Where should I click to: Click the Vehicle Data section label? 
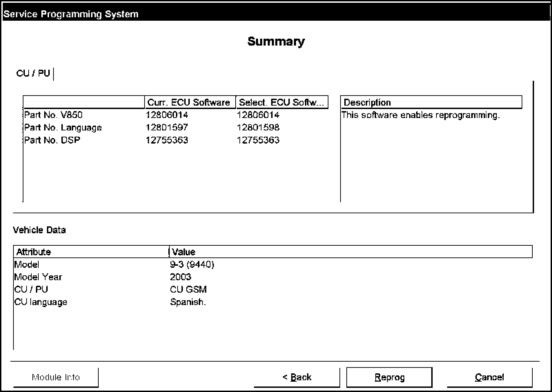pos(39,230)
